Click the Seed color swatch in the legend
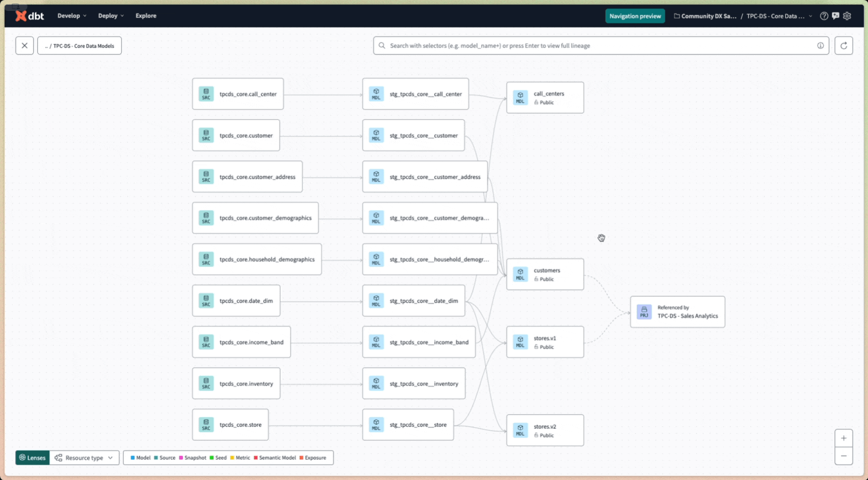Image resolution: width=868 pixels, height=480 pixels. point(212,458)
